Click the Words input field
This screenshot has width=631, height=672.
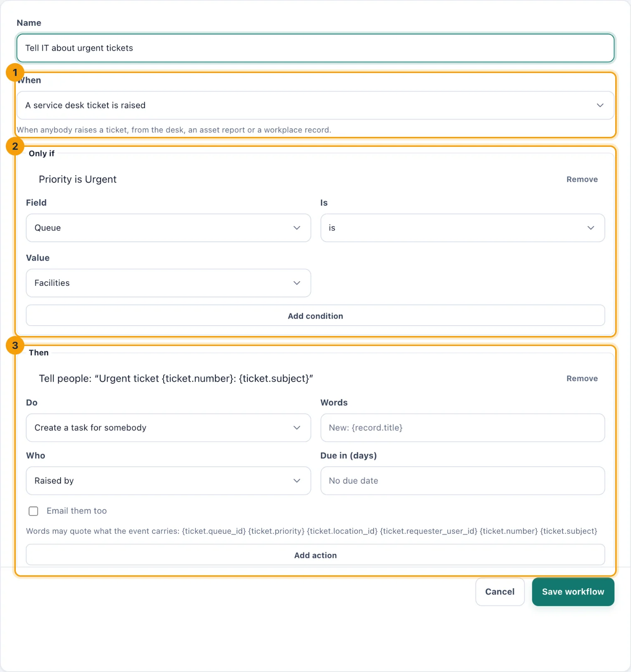pyautogui.click(x=462, y=428)
